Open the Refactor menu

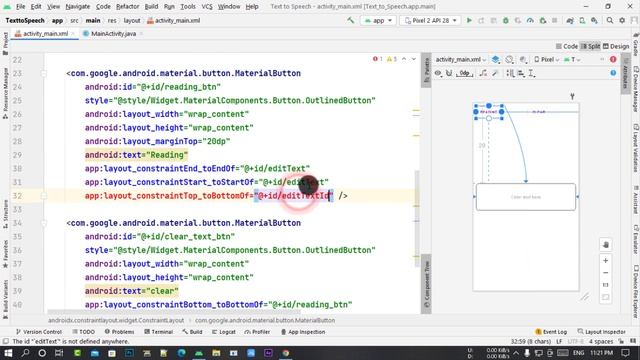tap(128, 7)
